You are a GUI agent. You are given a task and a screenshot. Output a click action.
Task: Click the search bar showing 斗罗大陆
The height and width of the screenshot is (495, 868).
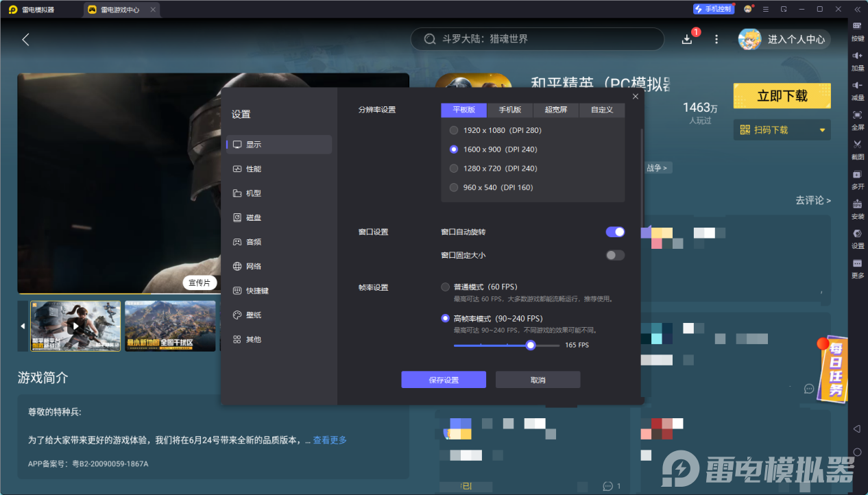coord(537,39)
